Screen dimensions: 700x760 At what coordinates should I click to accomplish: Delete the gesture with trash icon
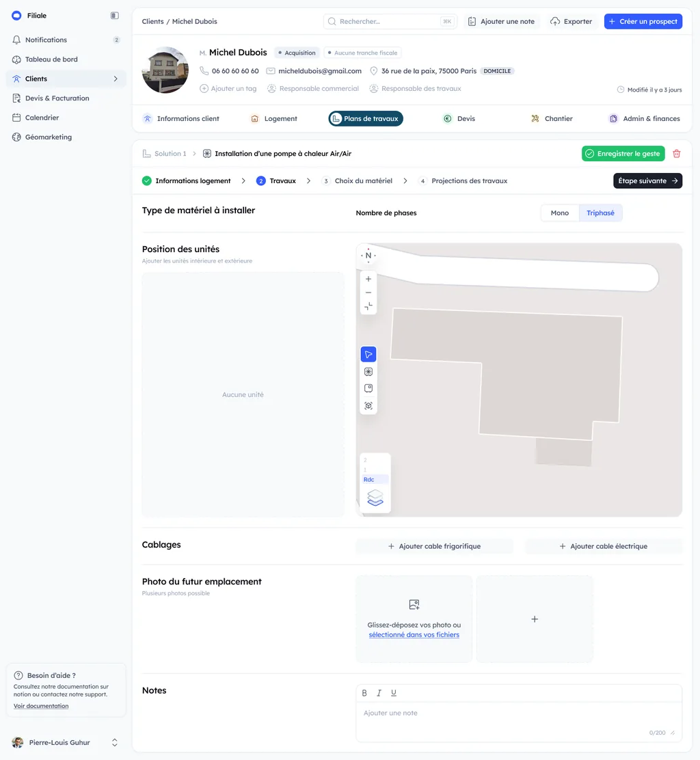[677, 153]
